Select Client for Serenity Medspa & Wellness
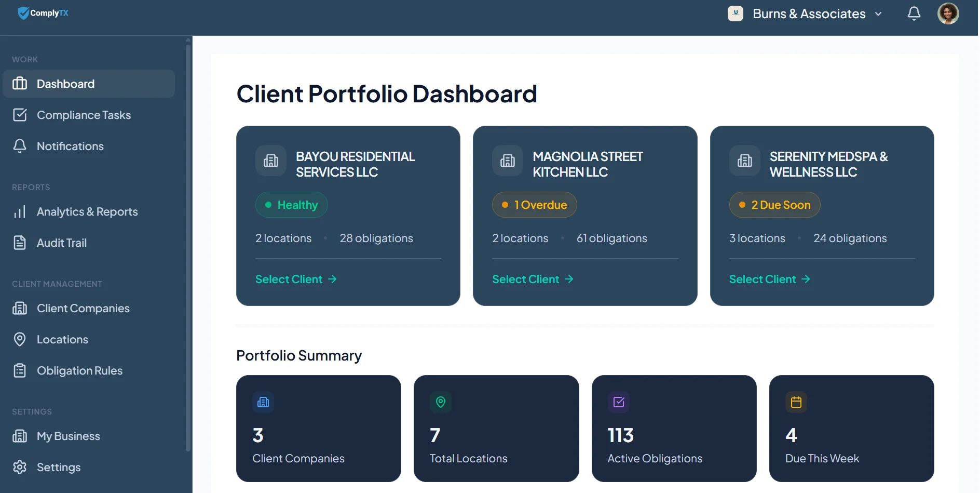The image size is (980, 493). pos(763,279)
